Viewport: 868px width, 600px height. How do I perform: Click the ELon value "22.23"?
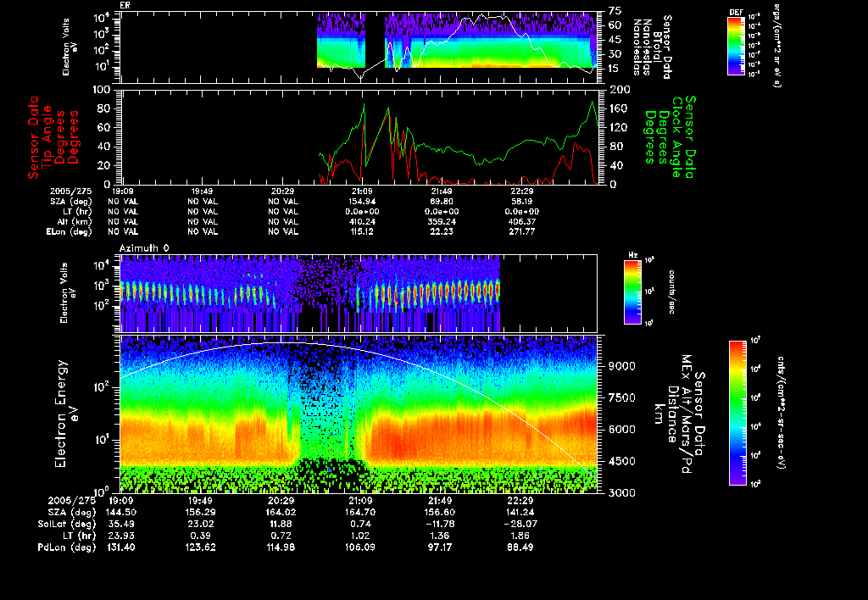click(x=441, y=231)
